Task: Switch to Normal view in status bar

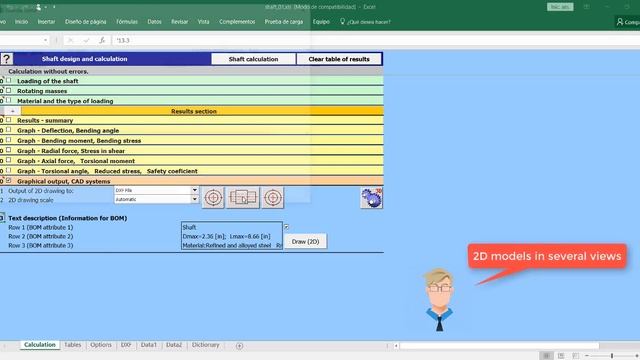Action: (x=547, y=356)
